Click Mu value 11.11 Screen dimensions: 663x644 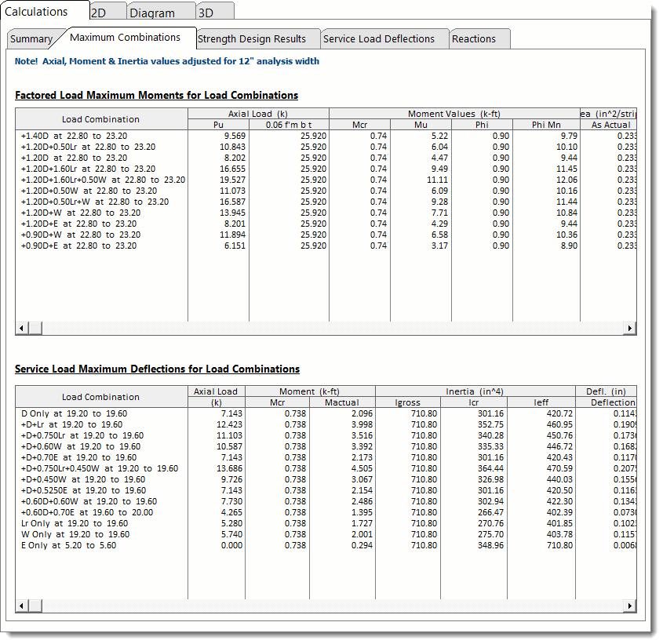coord(437,180)
